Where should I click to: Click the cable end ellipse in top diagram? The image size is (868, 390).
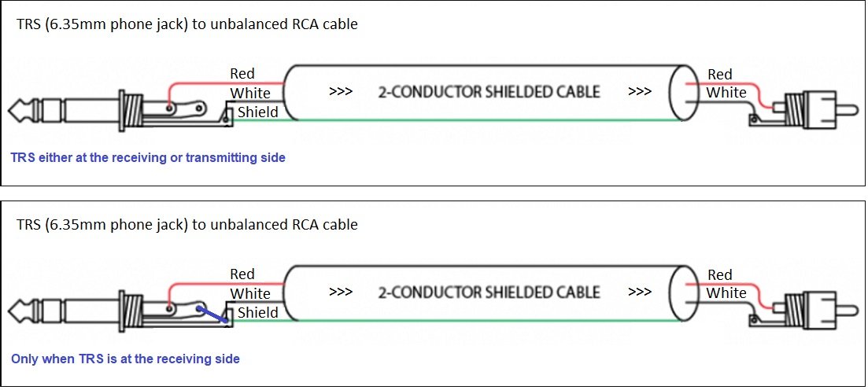click(682, 92)
